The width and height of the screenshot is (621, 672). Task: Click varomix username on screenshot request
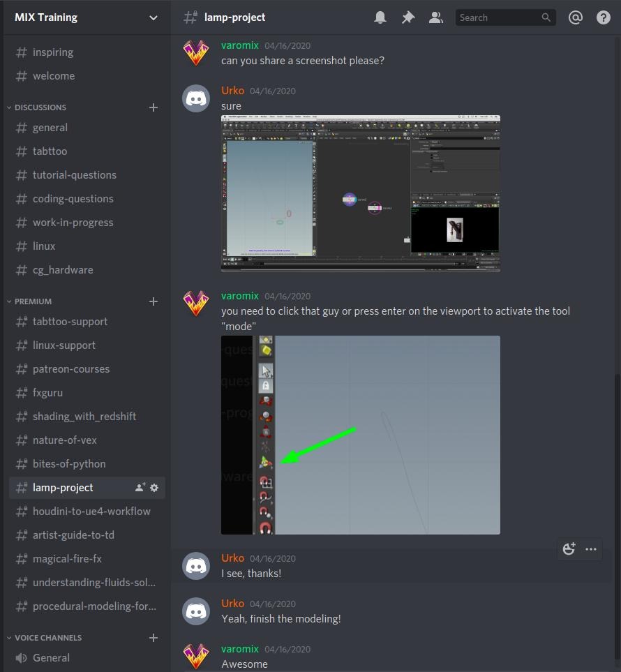(x=239, y=45)
